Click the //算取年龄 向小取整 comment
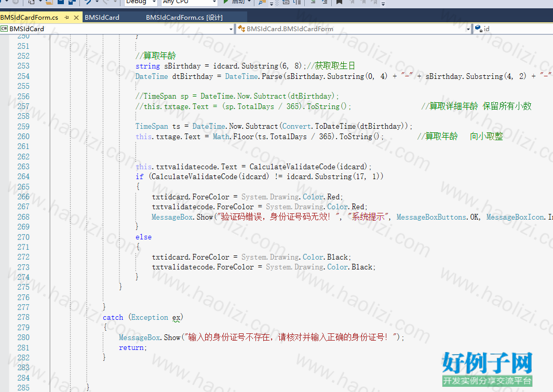The width and height of the screenshot is (553, 392). tap(460, 137)
